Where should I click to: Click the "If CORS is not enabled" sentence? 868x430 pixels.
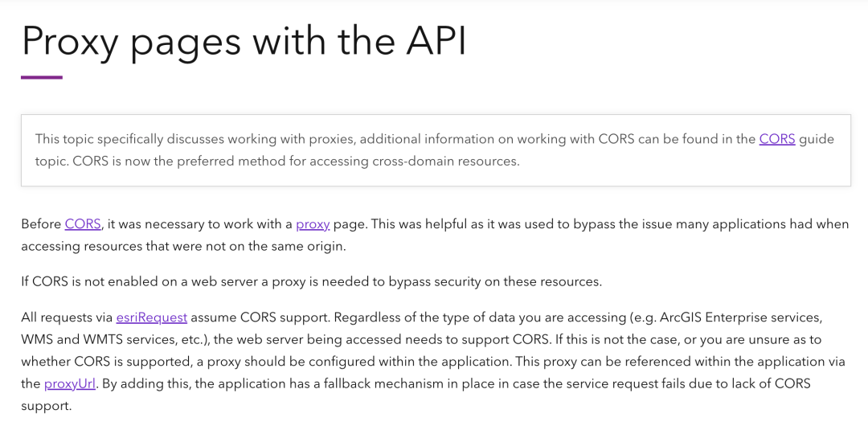pyautogui.click(x=96, y=282)
